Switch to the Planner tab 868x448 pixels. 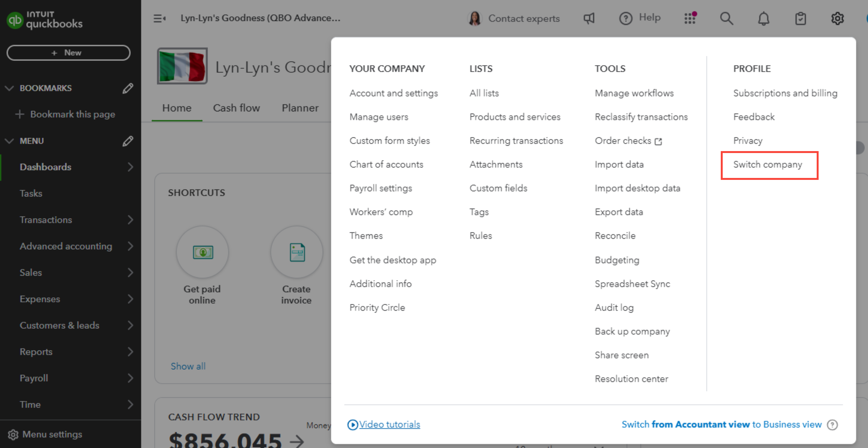click(300, 108)
